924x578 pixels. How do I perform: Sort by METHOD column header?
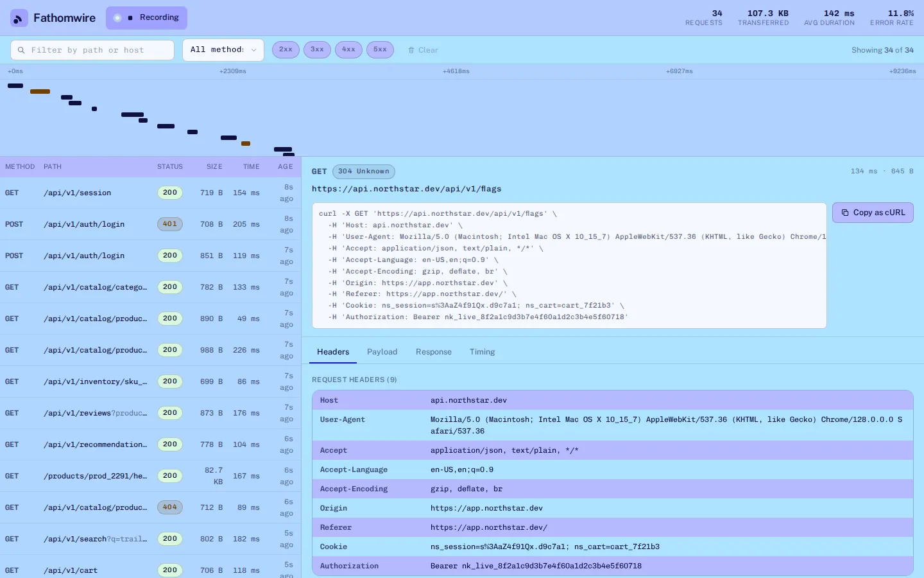[x=20, y=167]
